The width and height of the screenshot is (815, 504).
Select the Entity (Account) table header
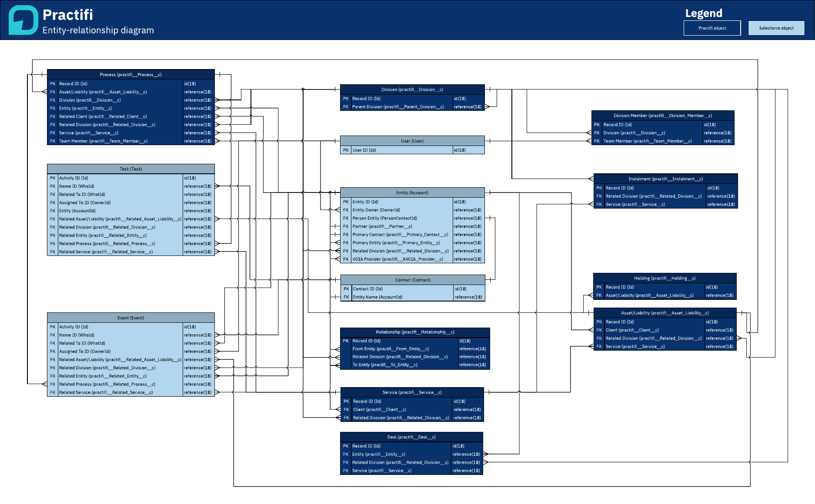(412, 192)
